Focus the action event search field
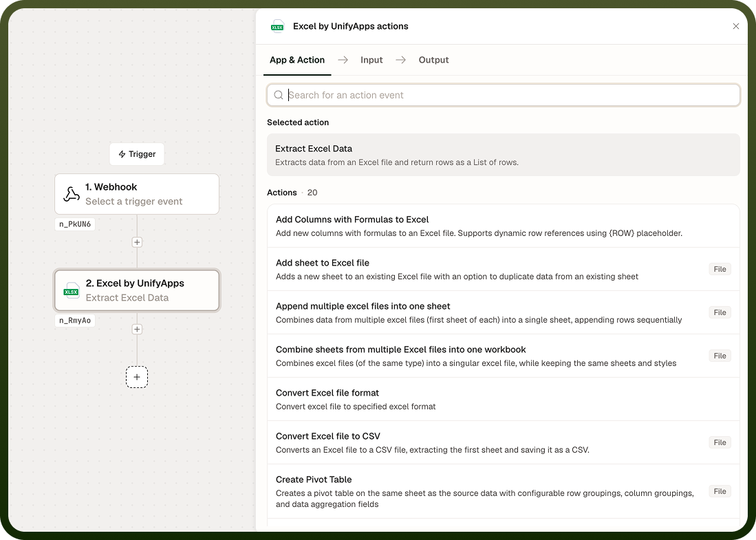The height and width of the screenshot is (540, 756). [x=504, y=95]
